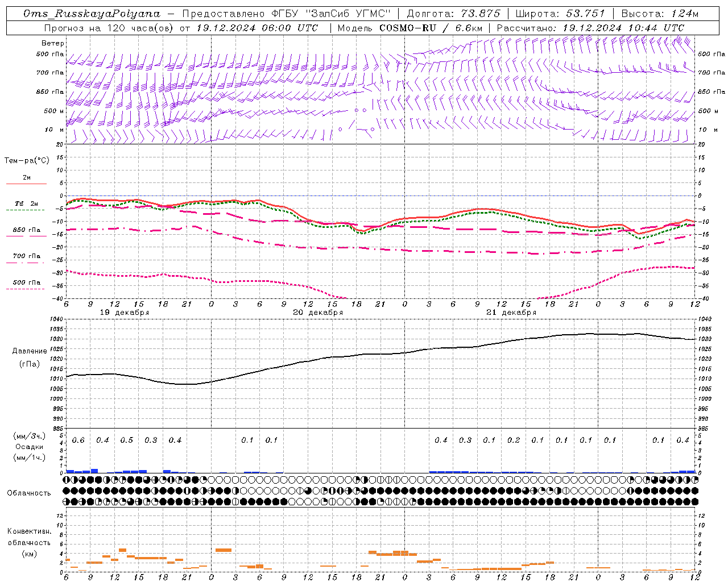Select the '700 гПа' temperature legend entry
This screenshot has width=728, height=582.
[x=26, y=256]
